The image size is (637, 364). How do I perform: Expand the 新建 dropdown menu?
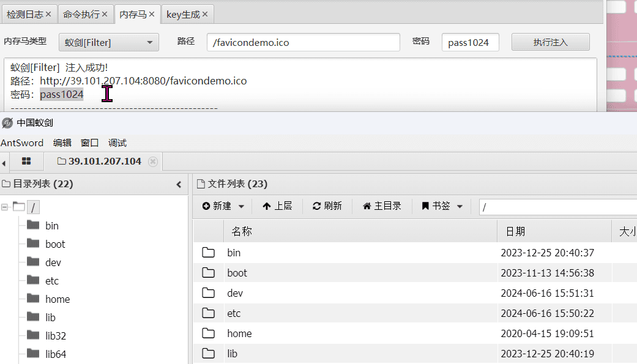241,207
